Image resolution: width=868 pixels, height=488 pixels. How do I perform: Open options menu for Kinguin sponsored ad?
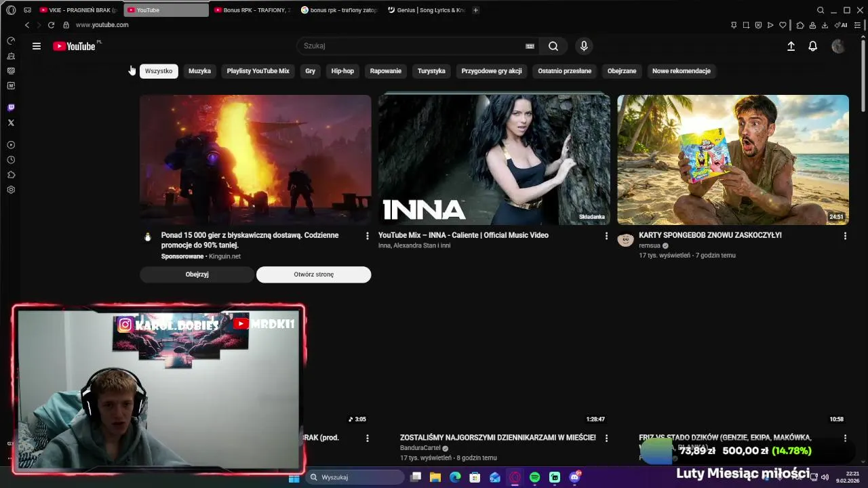(x=368, y=236)
